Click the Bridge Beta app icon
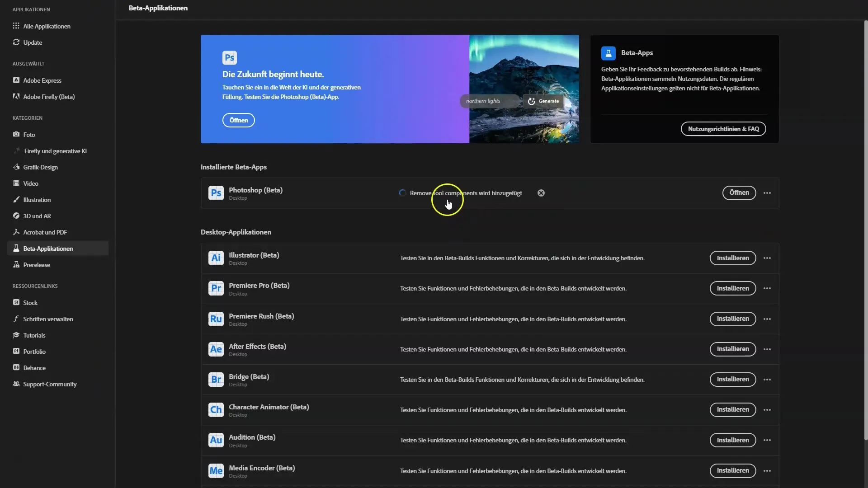This screenshot has width=868, height=488. point(216,379)
